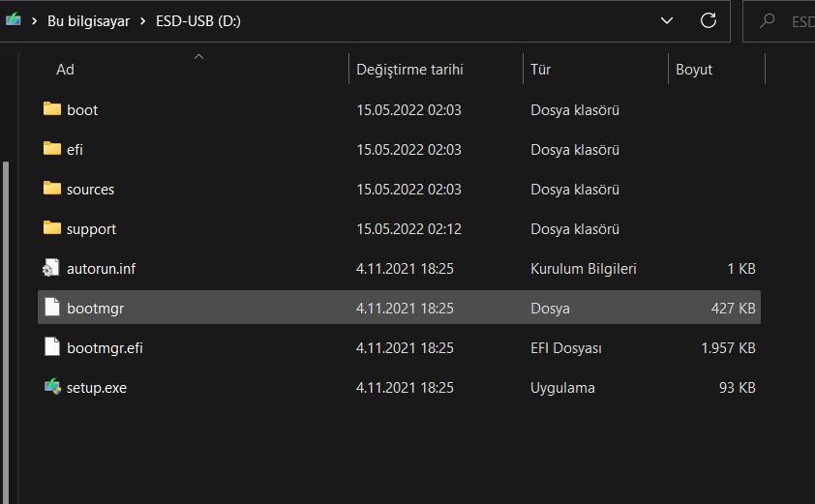Click the drive icon in address bar

(13, 20)
